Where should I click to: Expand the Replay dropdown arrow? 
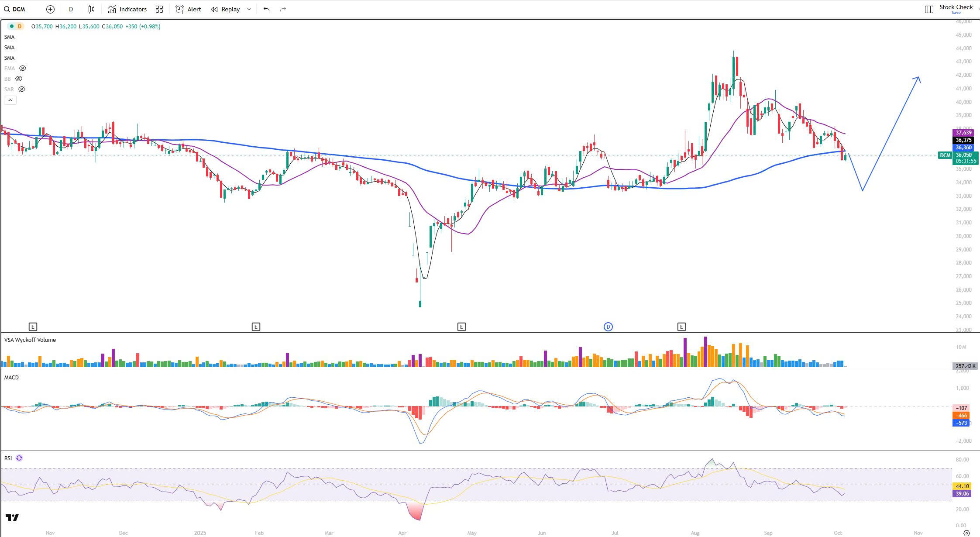click(249, 9)
